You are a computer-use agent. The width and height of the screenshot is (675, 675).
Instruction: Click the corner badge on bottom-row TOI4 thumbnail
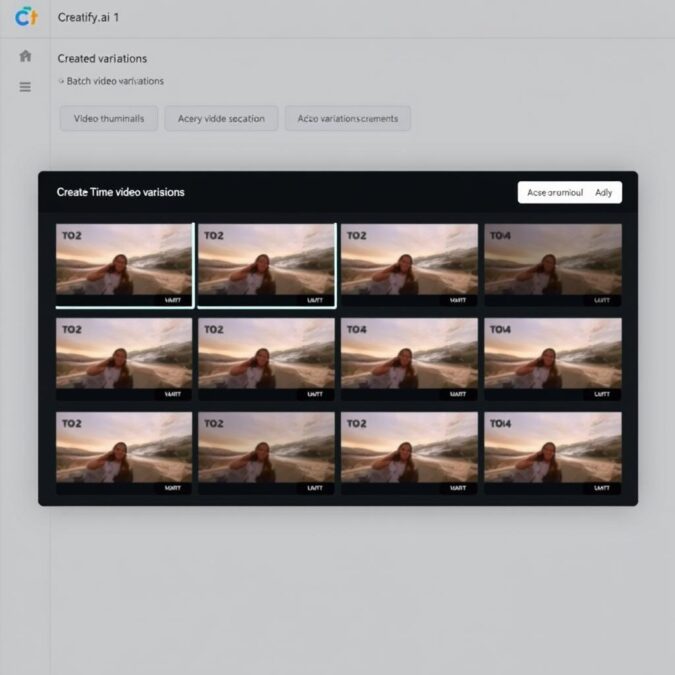tap(601, 488)
